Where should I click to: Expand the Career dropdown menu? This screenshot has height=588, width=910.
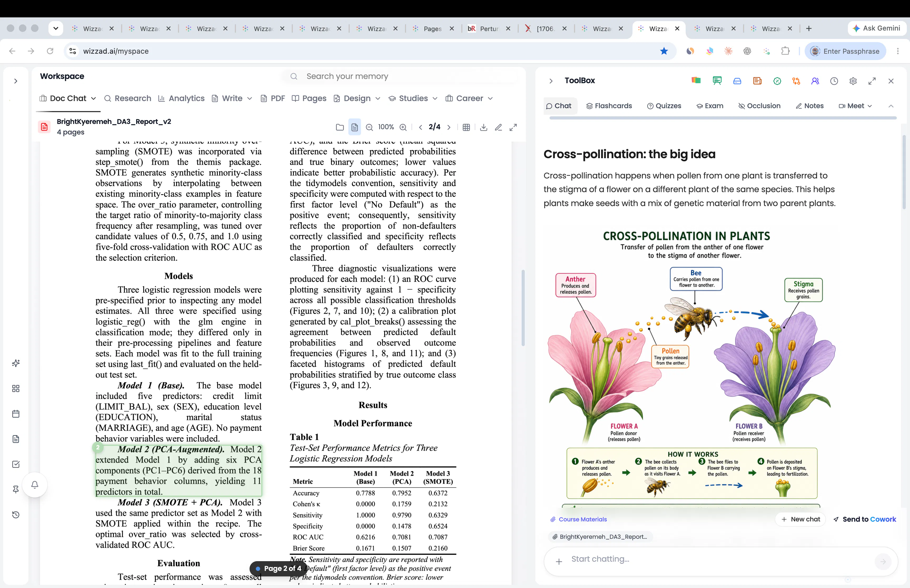coord(490,98)
